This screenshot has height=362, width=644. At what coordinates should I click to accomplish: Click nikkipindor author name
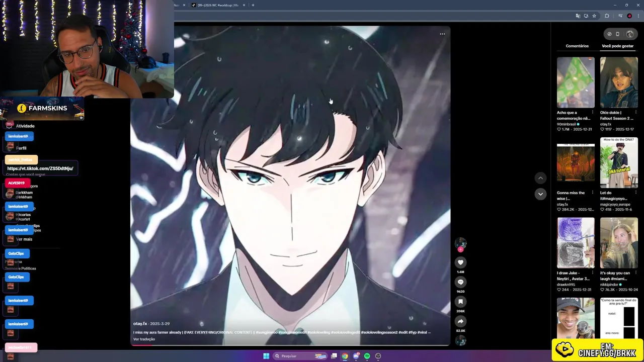[609, 285]
